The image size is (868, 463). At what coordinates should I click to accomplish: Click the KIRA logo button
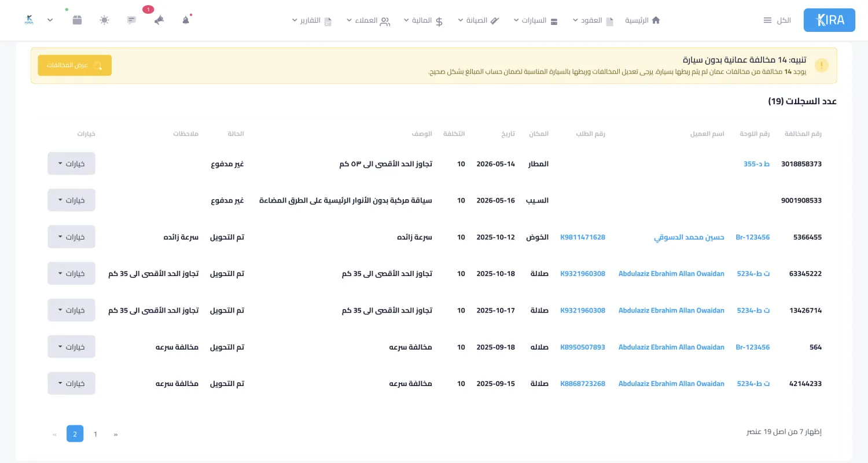tap(829, 20)
